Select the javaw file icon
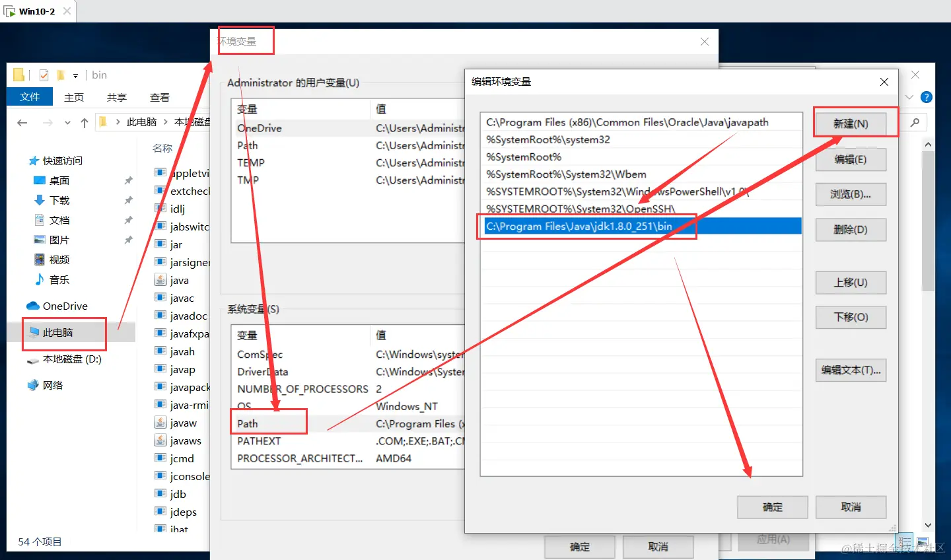Image resolution: width=951 pixels, height=560 pixels. tap(160, 423)
